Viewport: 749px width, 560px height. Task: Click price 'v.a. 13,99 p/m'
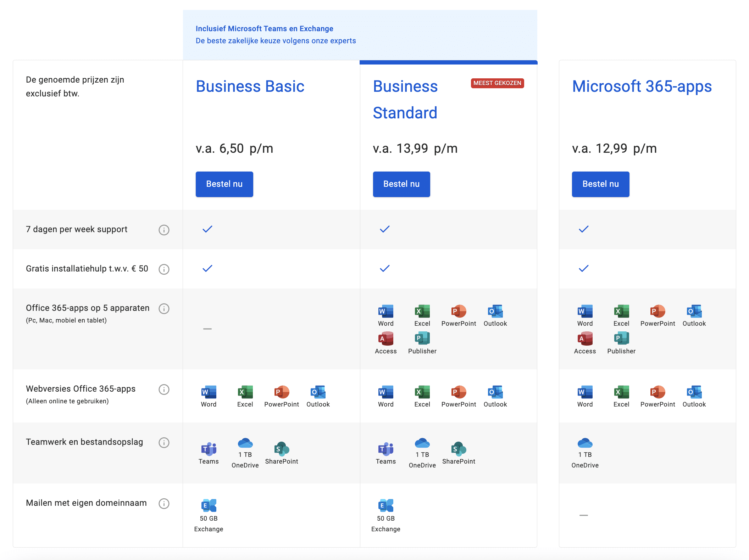pos(415,149)
